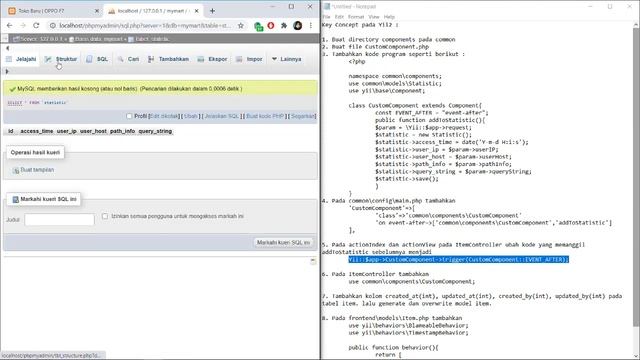Open Notepad Format menu

356,17
